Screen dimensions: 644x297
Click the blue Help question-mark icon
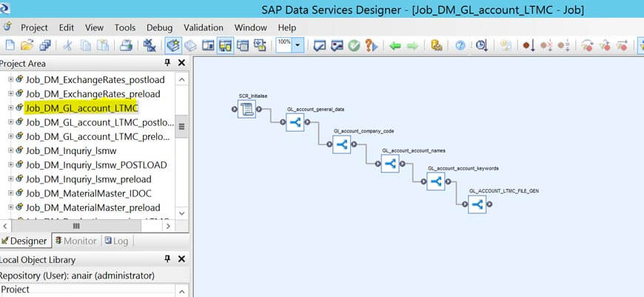coord(460,46)
